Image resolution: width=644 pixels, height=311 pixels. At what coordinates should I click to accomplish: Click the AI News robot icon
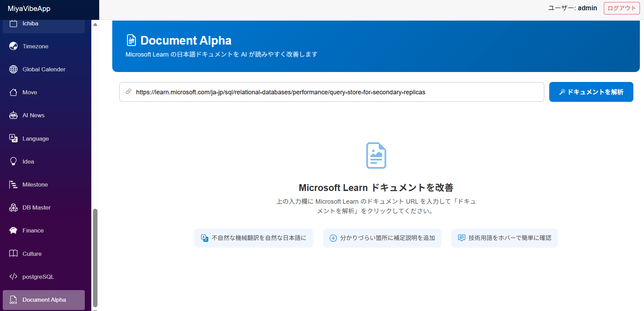point(13,115)
